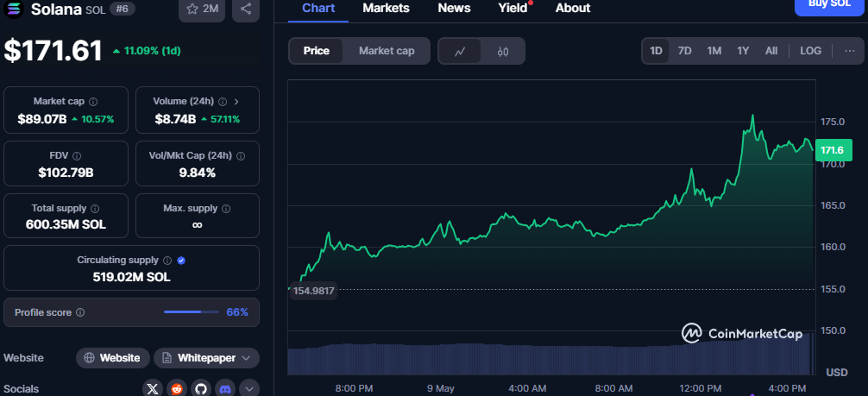Image resolution: width=868 pixels, height=396 pixels.
Task: Switch to candlestick chart view icon
Action: (x=503, y=52)
